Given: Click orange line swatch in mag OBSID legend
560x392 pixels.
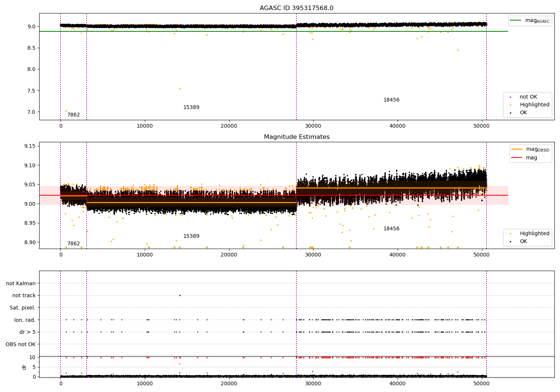Looking at the screenshot, I should coord(517,149).
